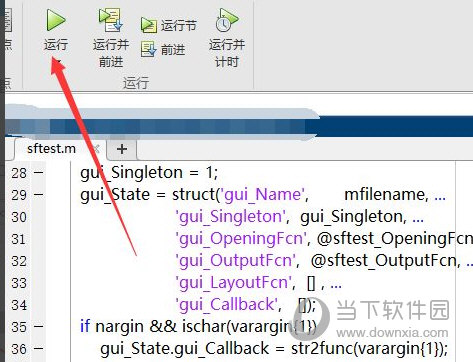Click @sftest_OutputFcn on line 32

tap(385, 261)
